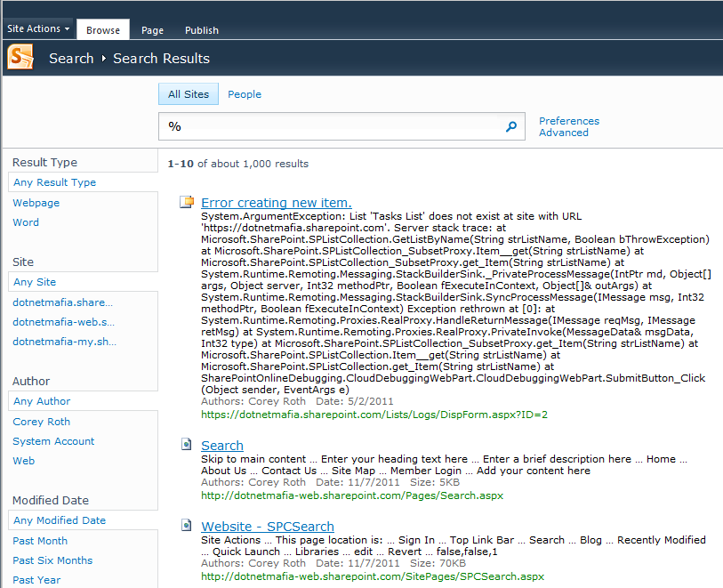
Task: Select Any Author refinement
Action: [42, 401]
